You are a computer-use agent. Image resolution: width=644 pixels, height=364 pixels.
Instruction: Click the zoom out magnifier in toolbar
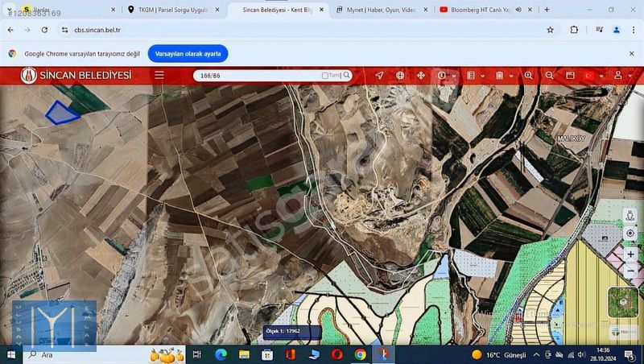tap(550, 75)
